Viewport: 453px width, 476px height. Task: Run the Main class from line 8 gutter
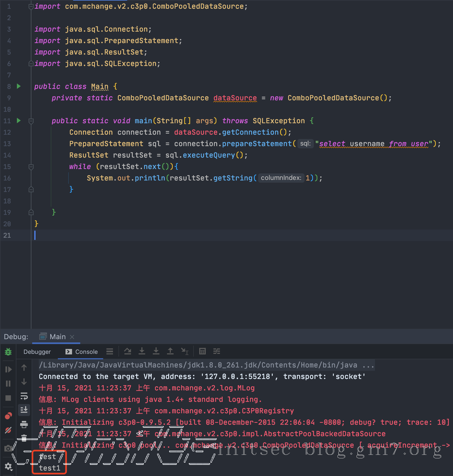point(19,86)
